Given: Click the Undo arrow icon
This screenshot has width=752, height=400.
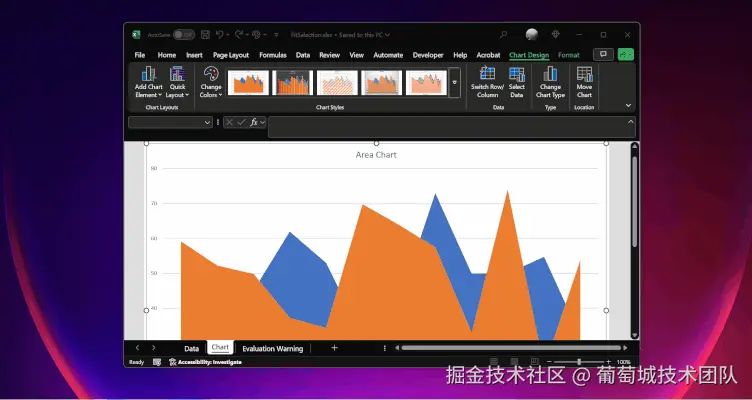Looking at the screenshot, I should point(219,35).
